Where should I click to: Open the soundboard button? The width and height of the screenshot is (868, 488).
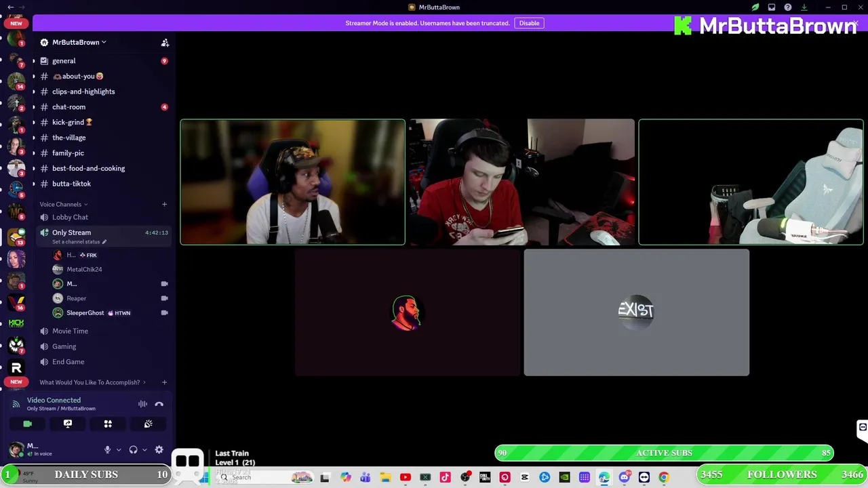click(149, 424)
